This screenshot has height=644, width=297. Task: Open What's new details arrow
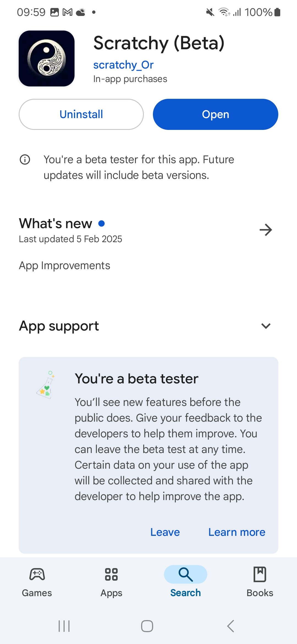266,230
